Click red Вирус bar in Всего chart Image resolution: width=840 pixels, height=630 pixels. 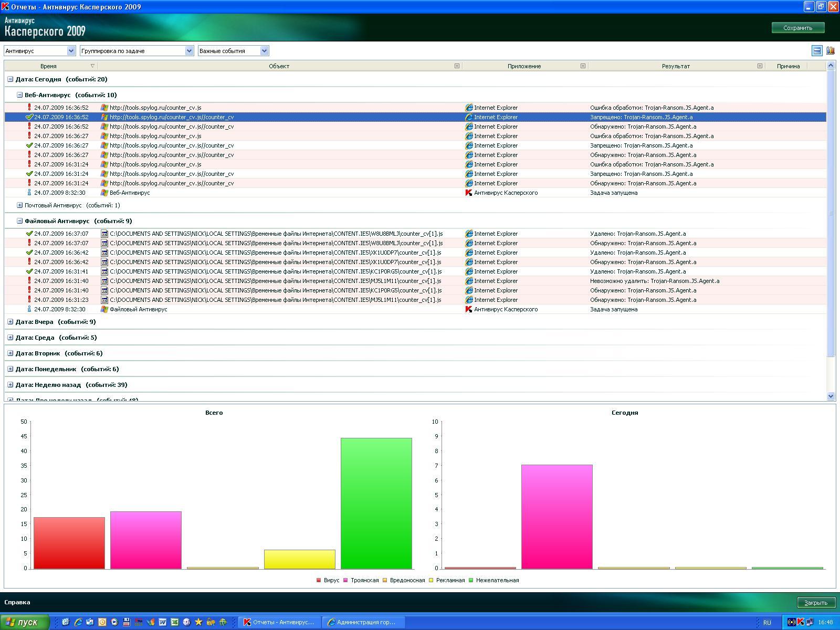pos(69,543)
